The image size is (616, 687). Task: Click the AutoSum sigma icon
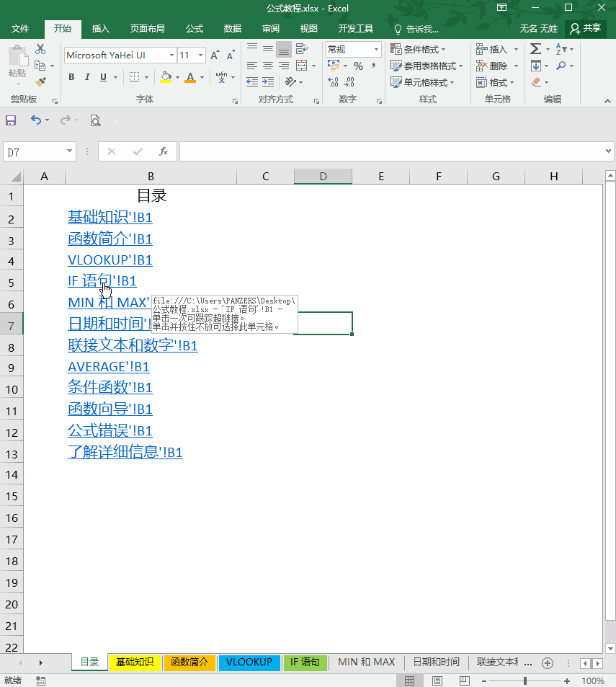535,48
